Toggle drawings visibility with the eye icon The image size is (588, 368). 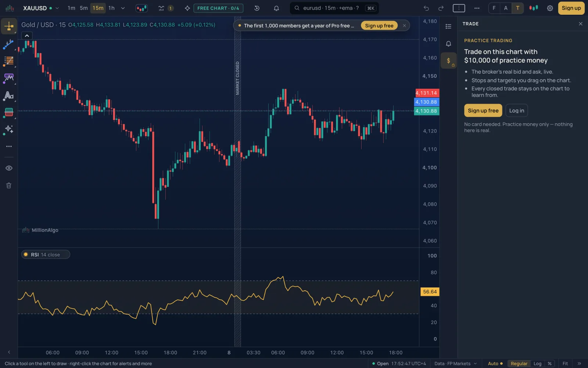(x=9, y=168)
